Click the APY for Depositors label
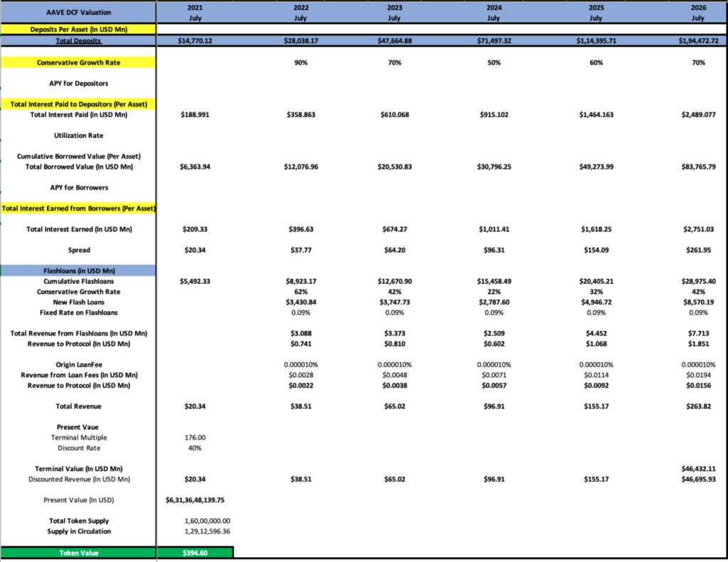 point(78,84)
